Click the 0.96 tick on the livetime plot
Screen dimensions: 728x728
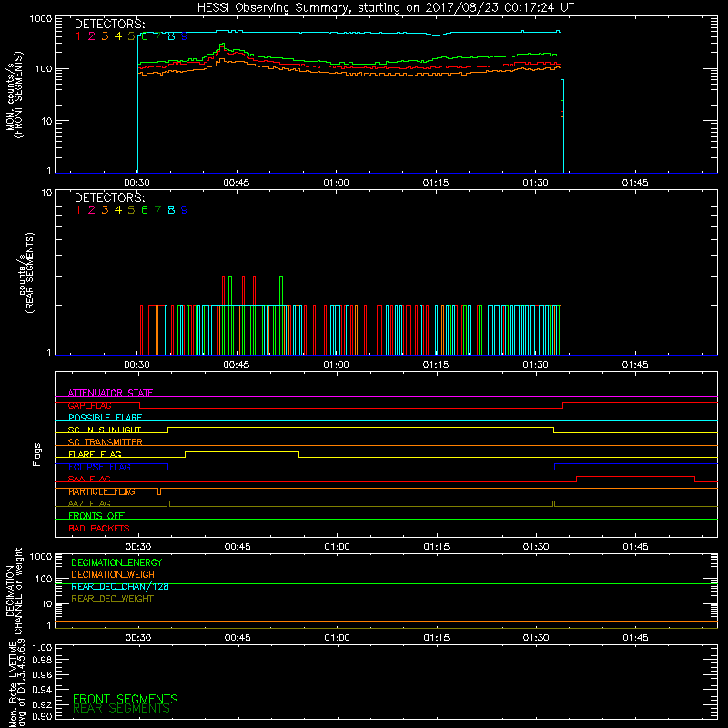coord(42,674)
